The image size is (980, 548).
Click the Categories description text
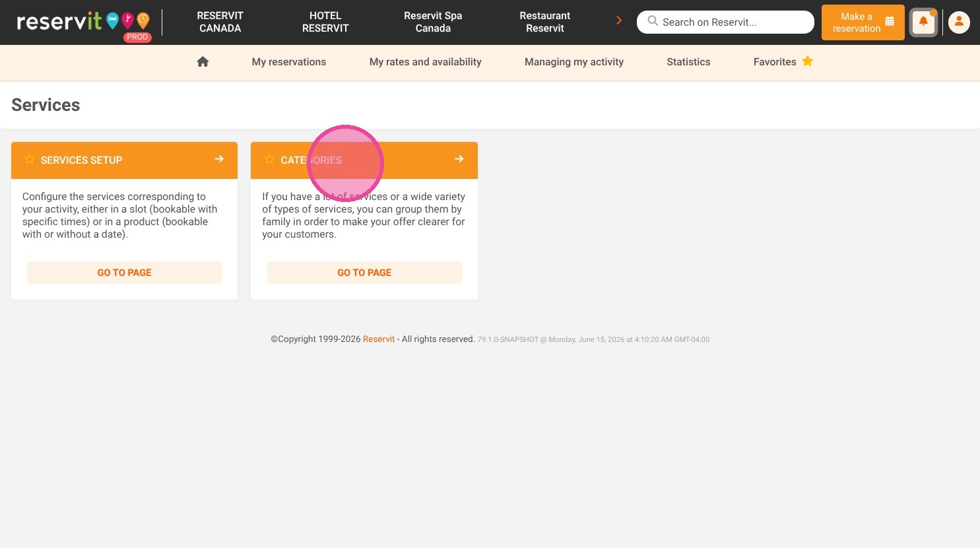364,215
